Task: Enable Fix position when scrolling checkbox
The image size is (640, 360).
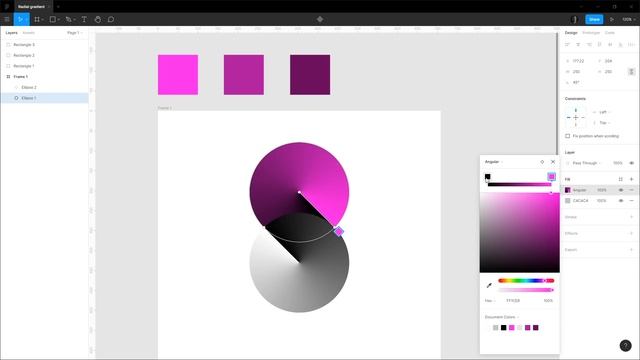Action: [x=567, y=136]
